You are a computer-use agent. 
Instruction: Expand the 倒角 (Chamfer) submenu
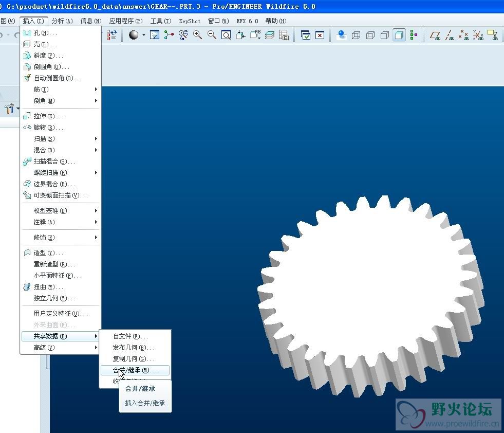tap(61, 100)
